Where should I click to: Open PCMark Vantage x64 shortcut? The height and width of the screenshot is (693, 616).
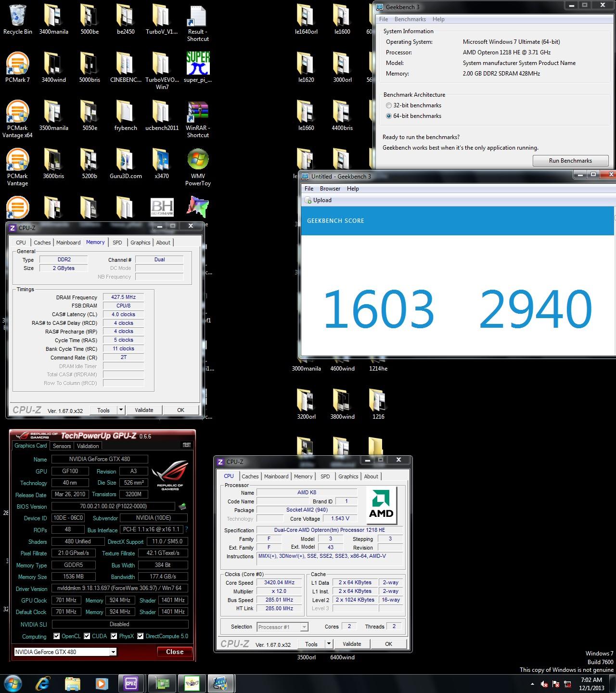click(18, 119)
